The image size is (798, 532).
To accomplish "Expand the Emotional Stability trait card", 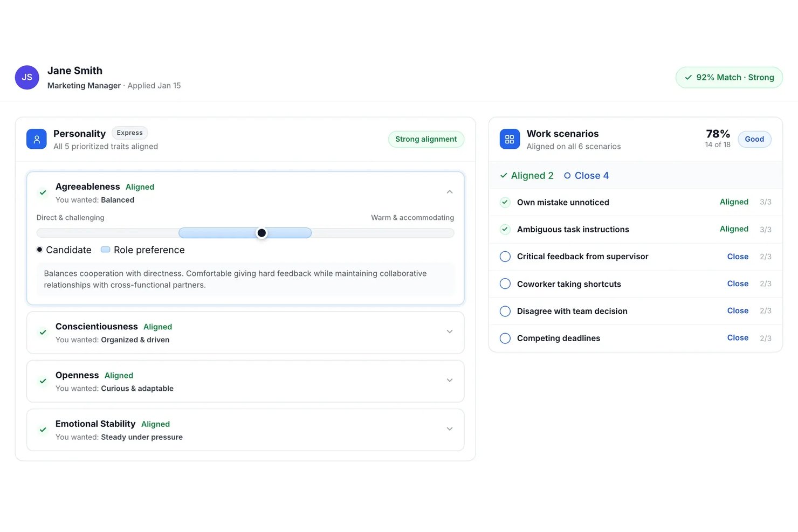I will [450, 429].
